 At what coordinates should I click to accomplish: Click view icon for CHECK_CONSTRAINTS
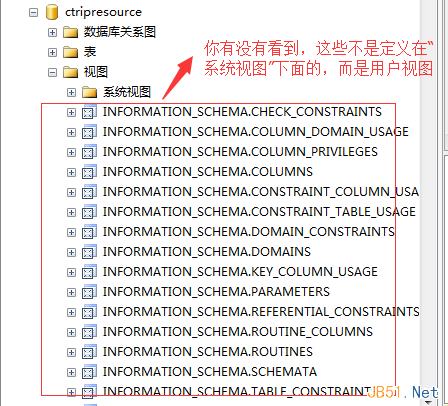pyautogui.click(x=89, y=112)
